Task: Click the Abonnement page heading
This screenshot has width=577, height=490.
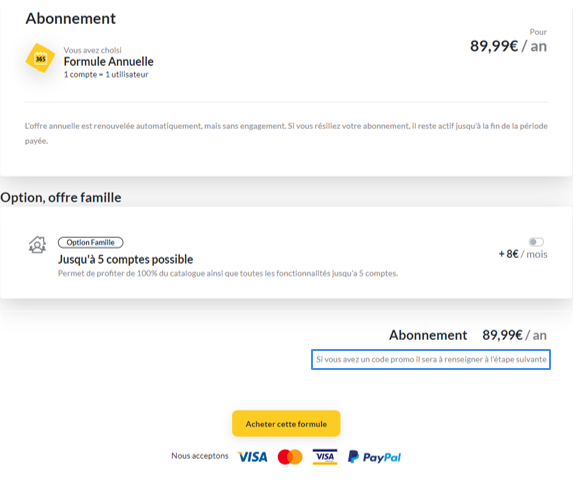Action: (71, 18)
